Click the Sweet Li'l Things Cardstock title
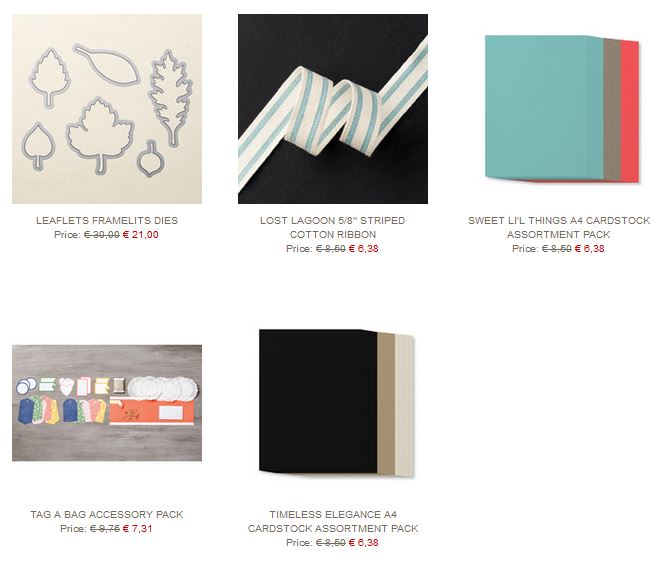662x561 pixels. (x=559, y=227)
